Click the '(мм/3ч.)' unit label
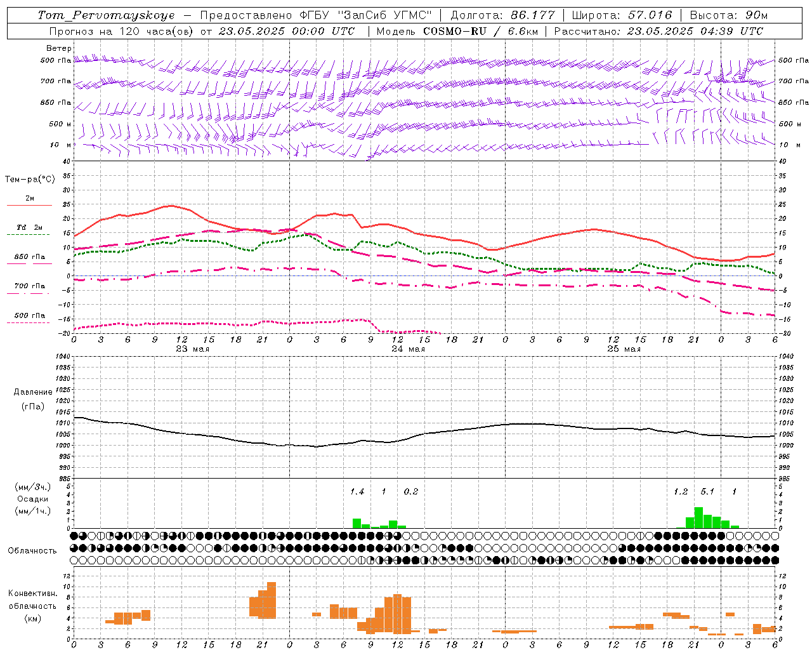812x650 pixels. coord(32,487)
